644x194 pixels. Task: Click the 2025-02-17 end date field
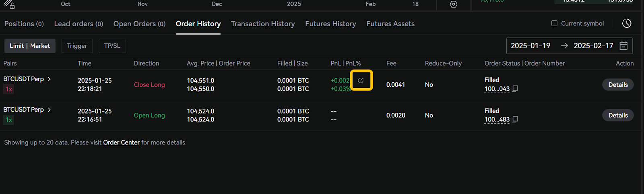[x=593, y=45]
